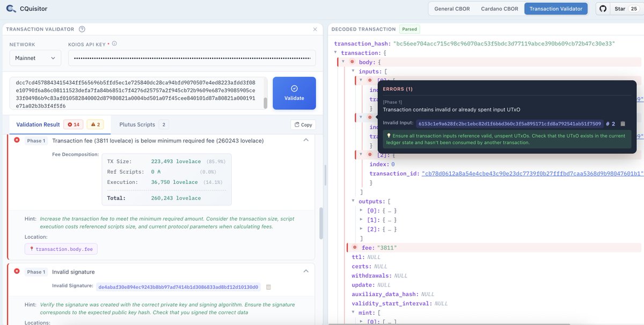The width and height of the screenshot is (644, 325).
Task: Click the fee value "3811"
Action: pos(386,248)
